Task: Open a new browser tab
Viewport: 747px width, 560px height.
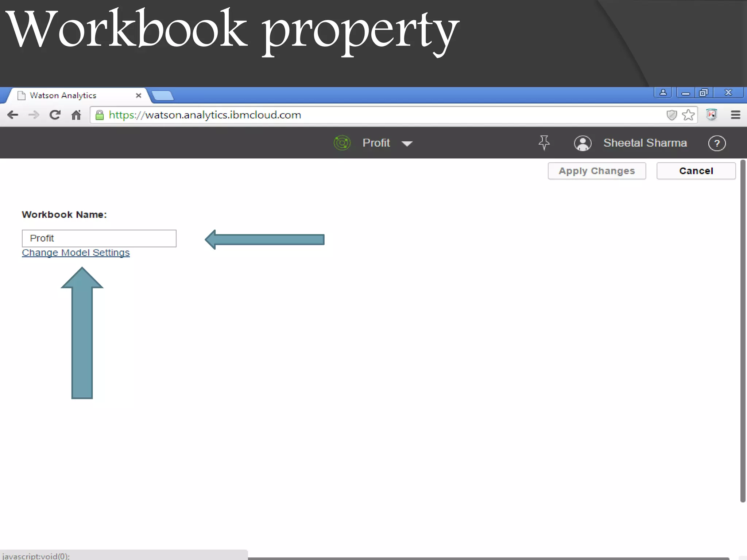Action: point(162,96)
